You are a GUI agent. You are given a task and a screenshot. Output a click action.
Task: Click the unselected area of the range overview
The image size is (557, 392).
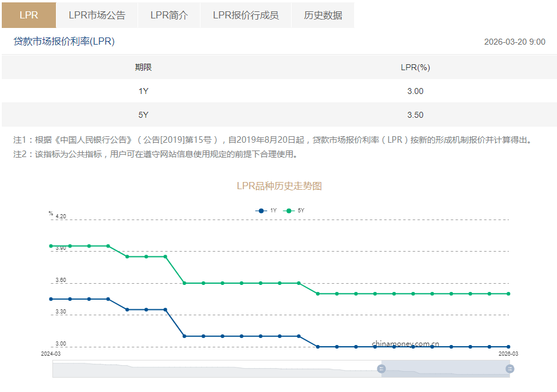217,369
